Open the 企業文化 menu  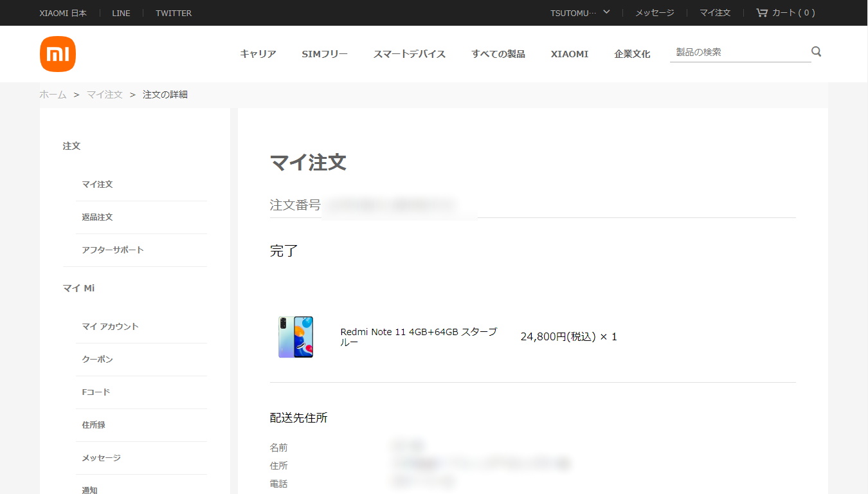point(632,54)
